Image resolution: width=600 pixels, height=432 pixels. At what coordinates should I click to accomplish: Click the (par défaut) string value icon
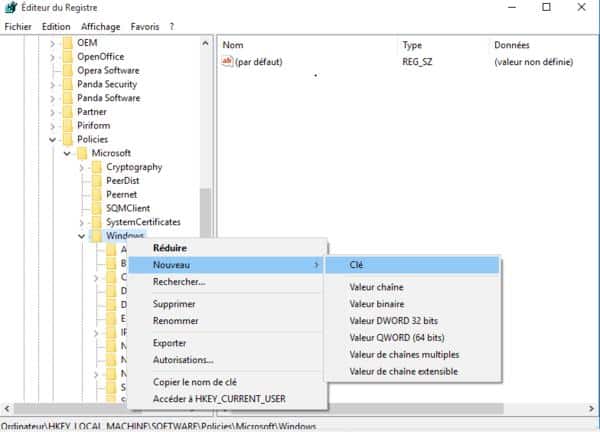click(227, 62)
